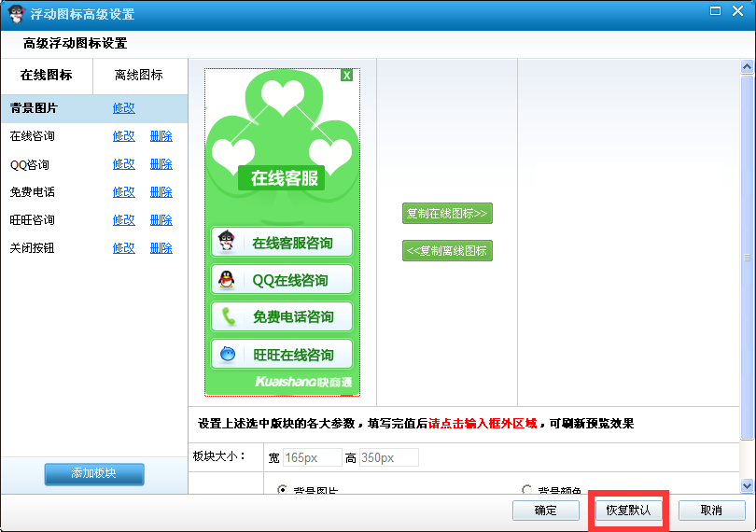Click the 在线客服咨询 agent avatar icon
This screenshot has width=756, height=532.
(x=227, y=243)
